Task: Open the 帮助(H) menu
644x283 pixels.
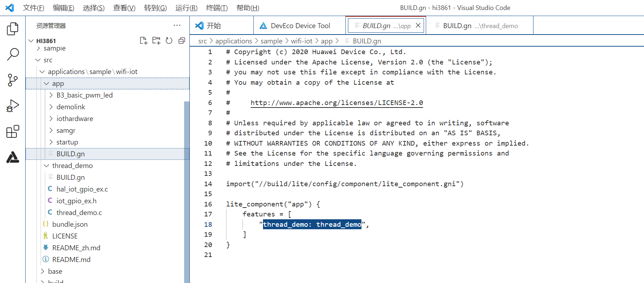Action: tap(248, 8)
